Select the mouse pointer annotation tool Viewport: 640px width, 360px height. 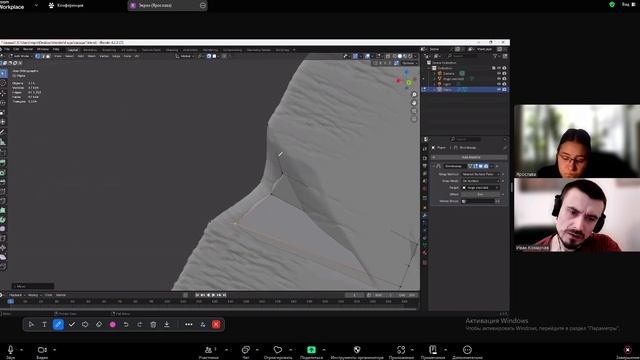[x=31, y=324]
